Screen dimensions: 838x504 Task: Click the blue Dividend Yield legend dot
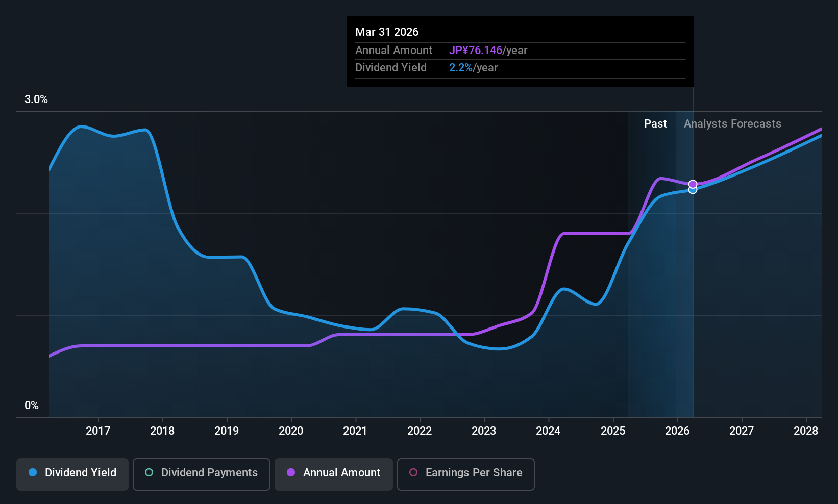(33, 472)
